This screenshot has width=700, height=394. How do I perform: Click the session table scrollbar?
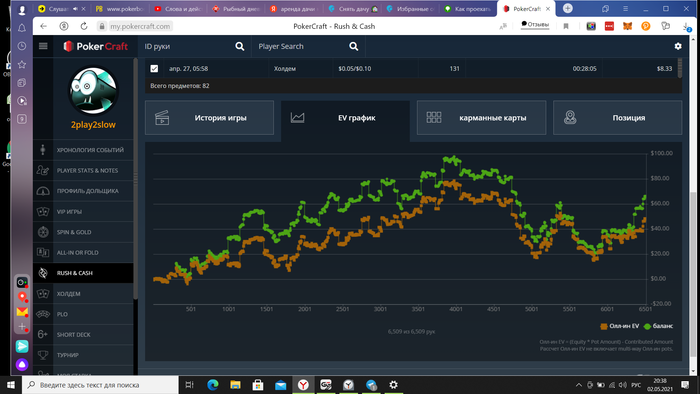pyautogui.click(x=680, y=68)
